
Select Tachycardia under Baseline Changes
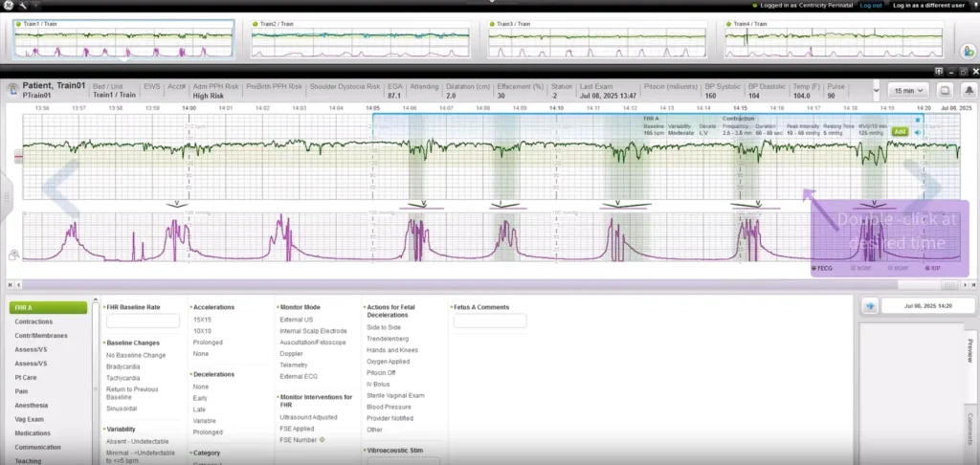[x=123, y=378]
